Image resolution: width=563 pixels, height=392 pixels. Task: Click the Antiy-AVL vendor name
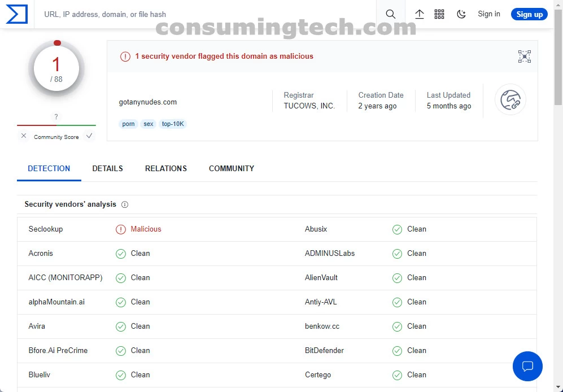pyautogui.click(x=321, y=302)
